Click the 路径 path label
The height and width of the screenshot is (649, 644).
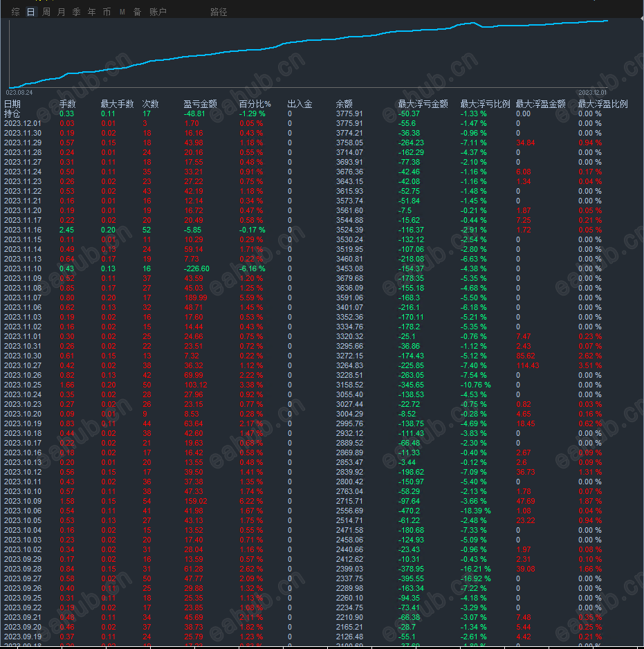tap(219, 12)
